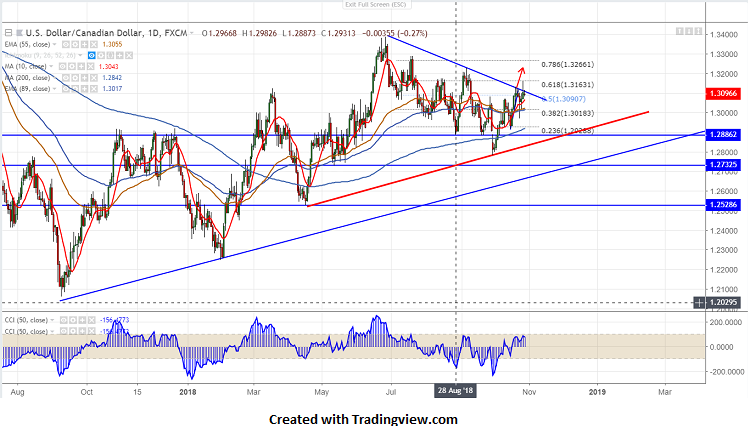The width and height of the screenshot is (748, 426).
Task: Click red current price label 1.30966
Action: (x=723, y=94)
